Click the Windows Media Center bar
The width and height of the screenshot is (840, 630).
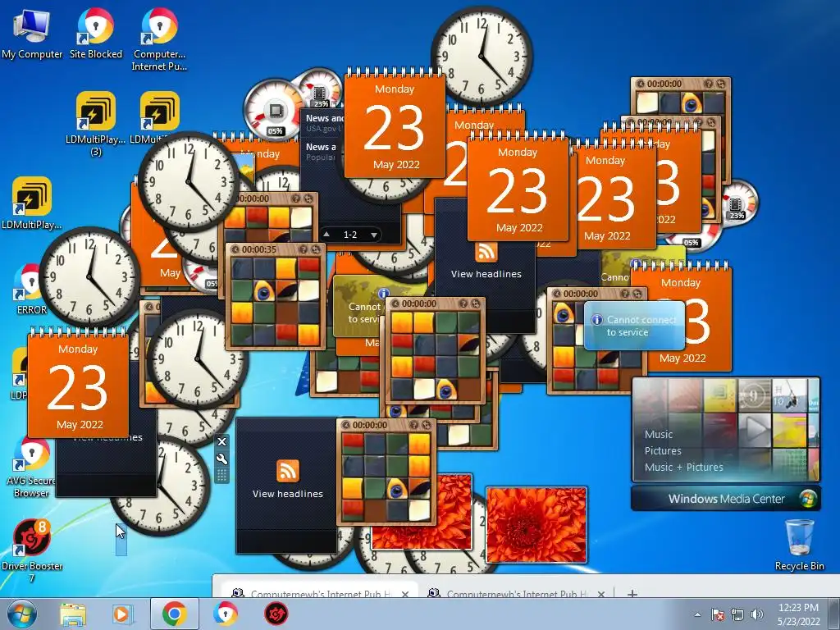tap(725, 499)
